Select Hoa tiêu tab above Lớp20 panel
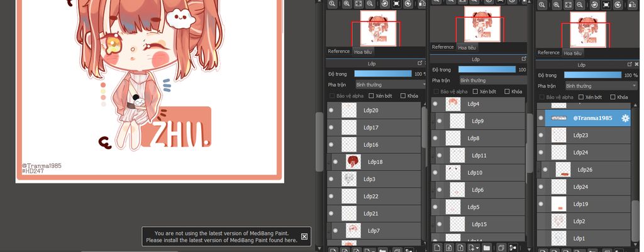The height and width of the screenshot is (252, 644). [x=363, y=52]
